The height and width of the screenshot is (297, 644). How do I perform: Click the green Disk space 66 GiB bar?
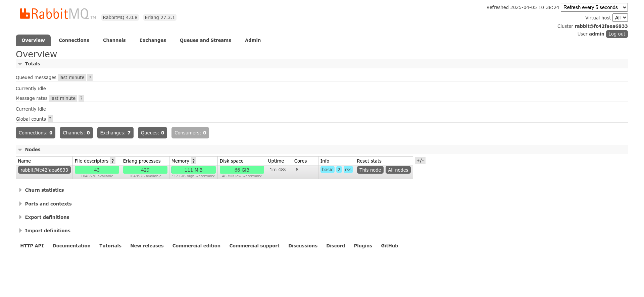click(242, 170)
